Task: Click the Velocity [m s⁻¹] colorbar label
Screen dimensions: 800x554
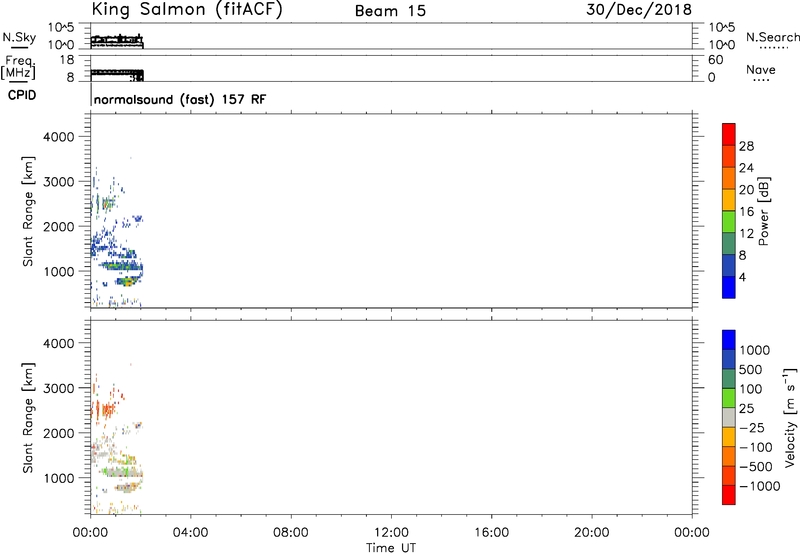Action: pyautogui.click(x=790, y=417)
